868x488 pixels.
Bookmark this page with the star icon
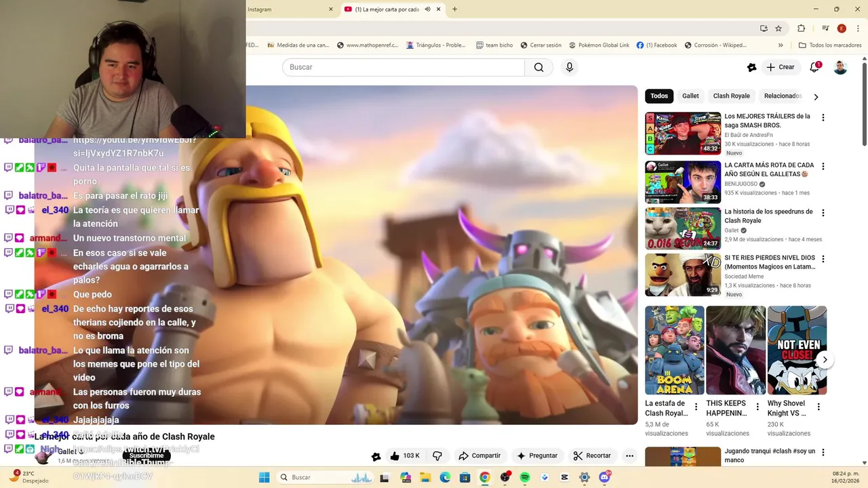tap(778, 28)
